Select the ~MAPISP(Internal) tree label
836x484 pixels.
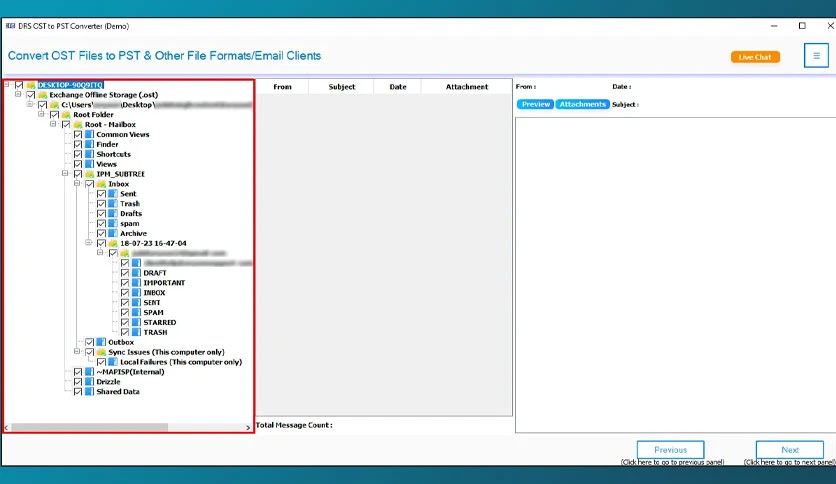130,372
